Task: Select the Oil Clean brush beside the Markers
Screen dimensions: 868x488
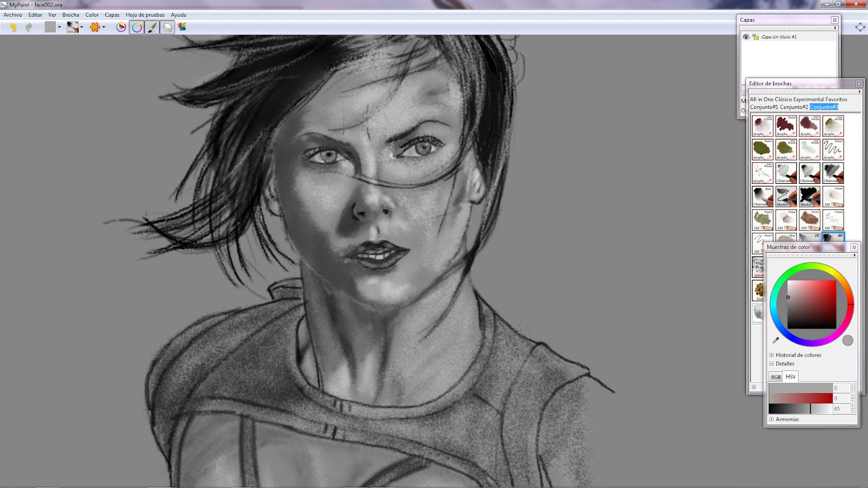Action: [833, 197]
